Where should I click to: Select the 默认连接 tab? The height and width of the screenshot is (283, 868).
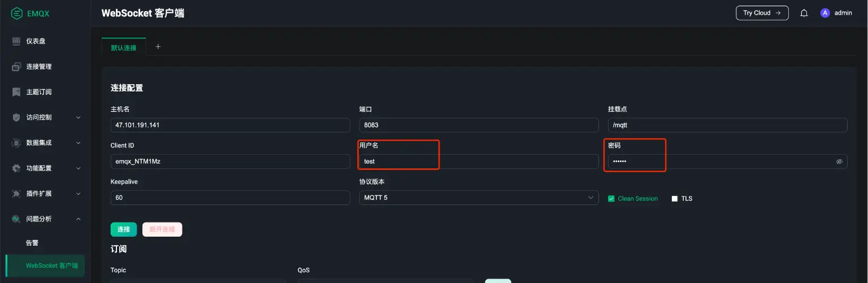(x=124, y=47)
